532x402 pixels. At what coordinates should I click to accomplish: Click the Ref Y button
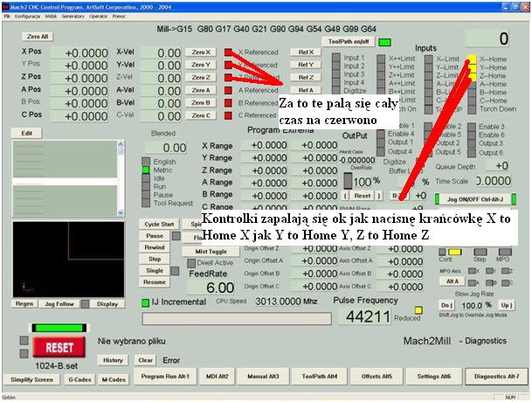click(x=306, y=65)
